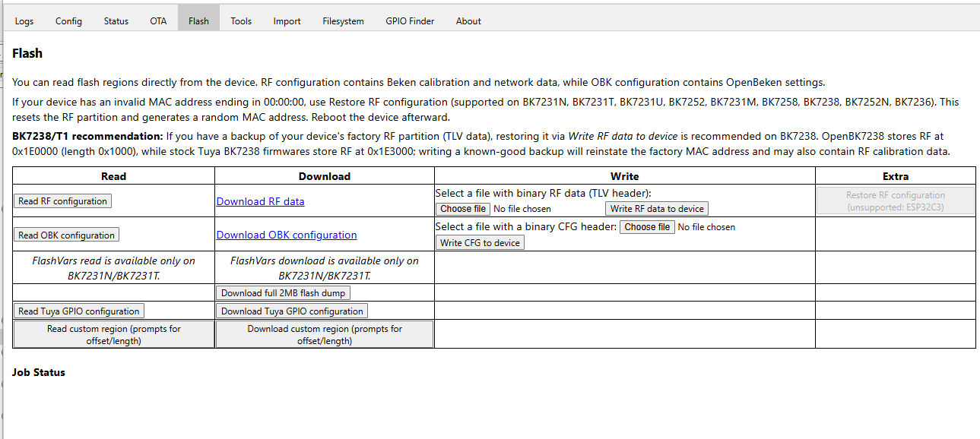Open the Filesystem tab
The height and width of the screenshot is (439, 980).
(x=343, y=21)
